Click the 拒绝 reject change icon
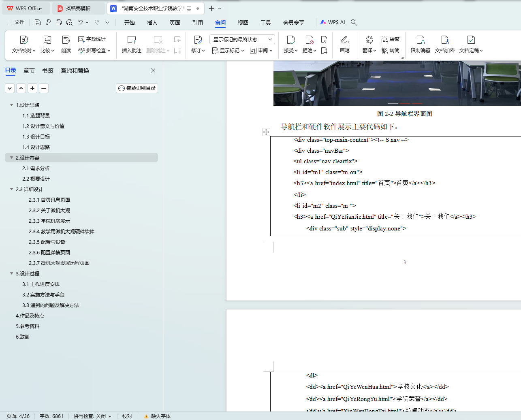This screenshot has height=420, width=521. [310, 40]
